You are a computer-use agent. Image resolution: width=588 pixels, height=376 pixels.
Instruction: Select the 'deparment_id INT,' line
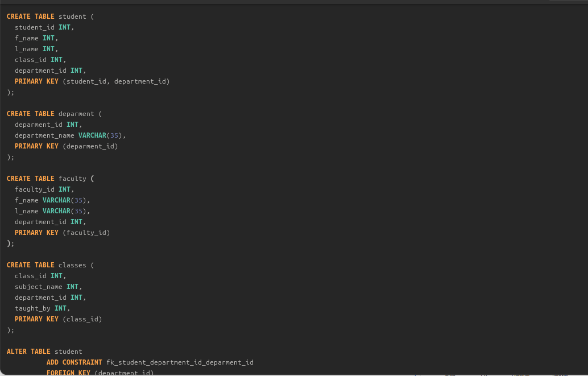[x=48, y=125]
